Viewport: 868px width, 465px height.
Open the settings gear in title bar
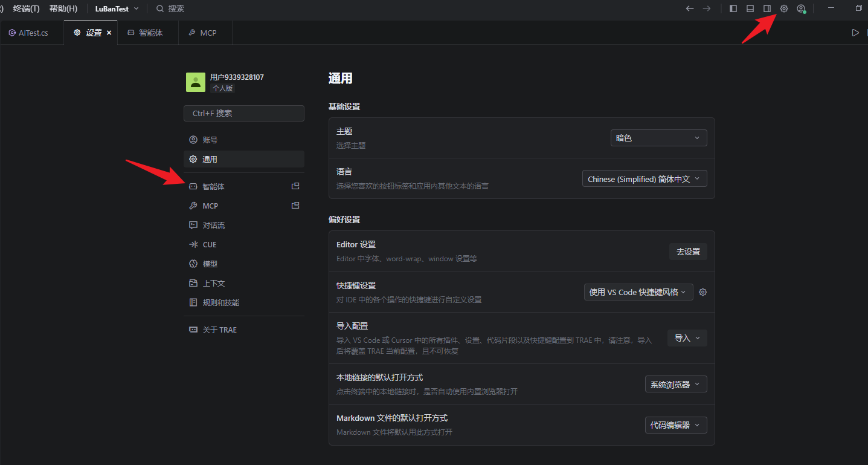(784, 8)
